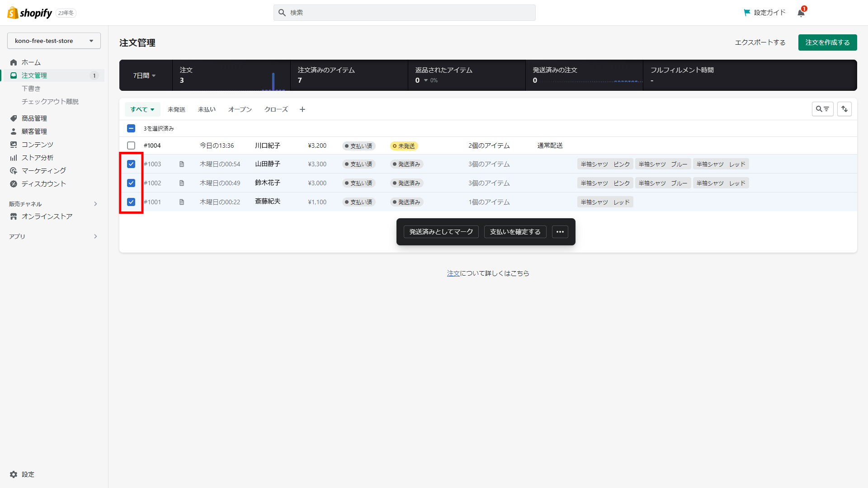Open the 7日間 date range dropdown
Viewport: 868px width, 488px height.
click(x=144, y=75)
